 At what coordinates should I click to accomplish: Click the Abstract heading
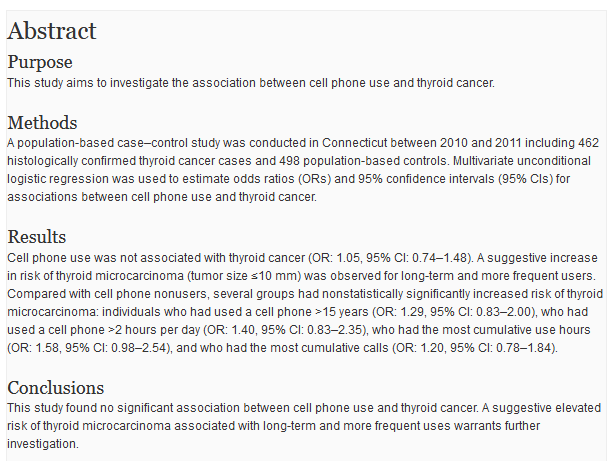click(52, 31)
